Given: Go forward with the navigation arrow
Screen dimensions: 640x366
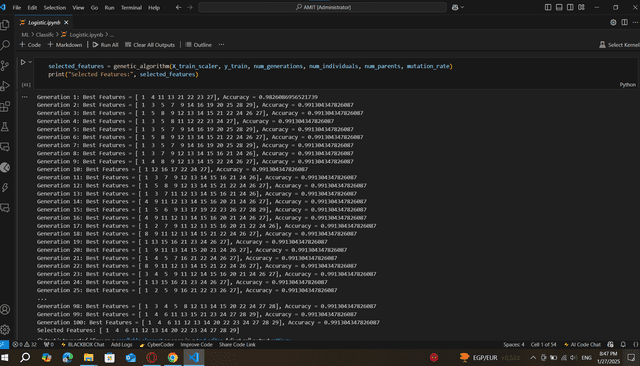Looking at the screenshot, I should tap(190, 7).
